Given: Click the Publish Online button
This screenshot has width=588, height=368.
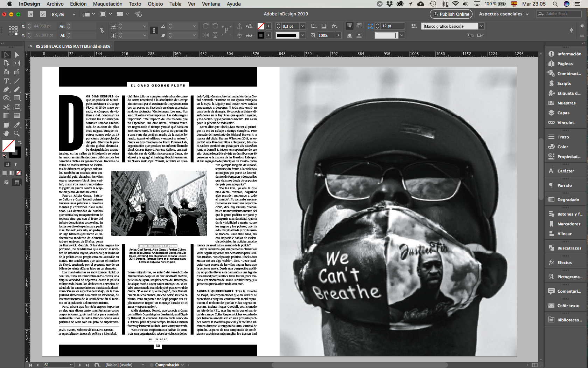Looking at the screenshot, I should pos(451,14).
